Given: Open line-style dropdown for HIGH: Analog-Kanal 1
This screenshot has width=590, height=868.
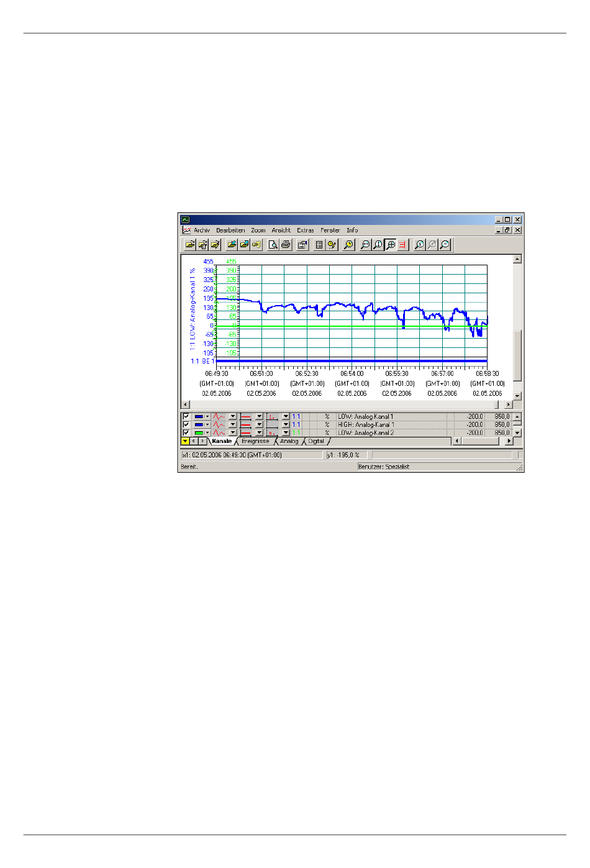Looking at the screenshot, I should [x=260, y=425].
